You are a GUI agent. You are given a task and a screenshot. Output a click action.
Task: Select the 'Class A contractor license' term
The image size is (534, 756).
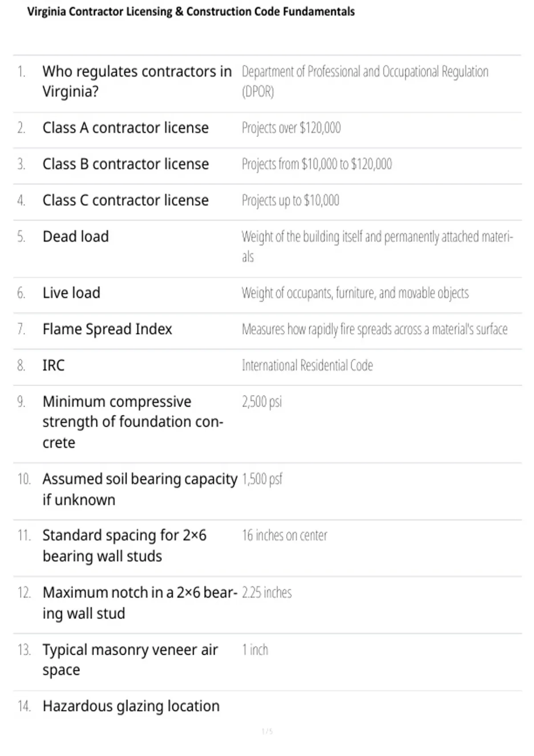coord(125,128)
